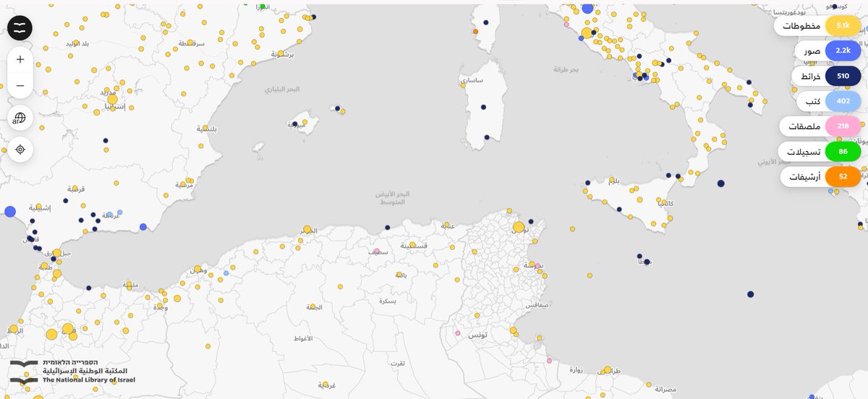868x399 pixels.
Task: Click the البحر الأبيض المتوسط sea label
Action: 393,198
